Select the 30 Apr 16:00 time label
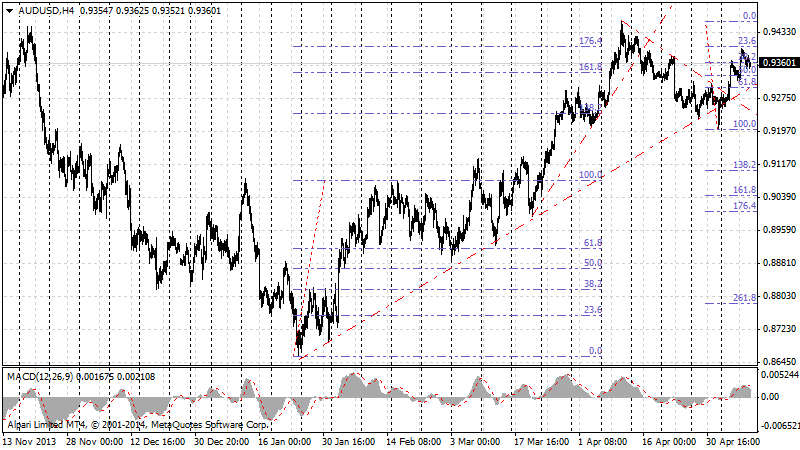 (x=735, y=439)
